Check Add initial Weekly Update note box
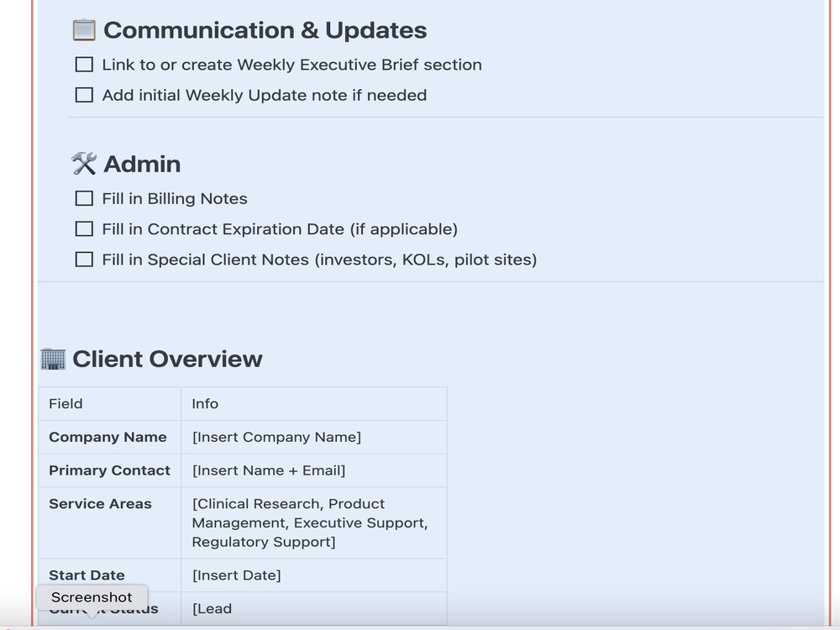This screenshot has width=840, height=630. click(84, 96)
